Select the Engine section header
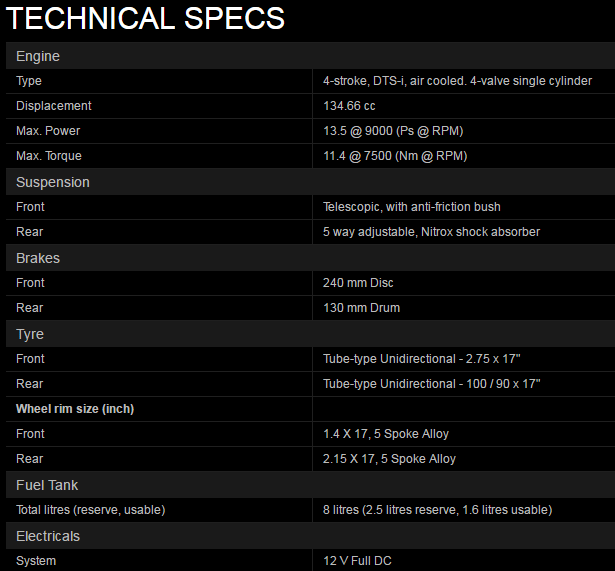Viewport: 615px width, 571px height. [38, 56]
